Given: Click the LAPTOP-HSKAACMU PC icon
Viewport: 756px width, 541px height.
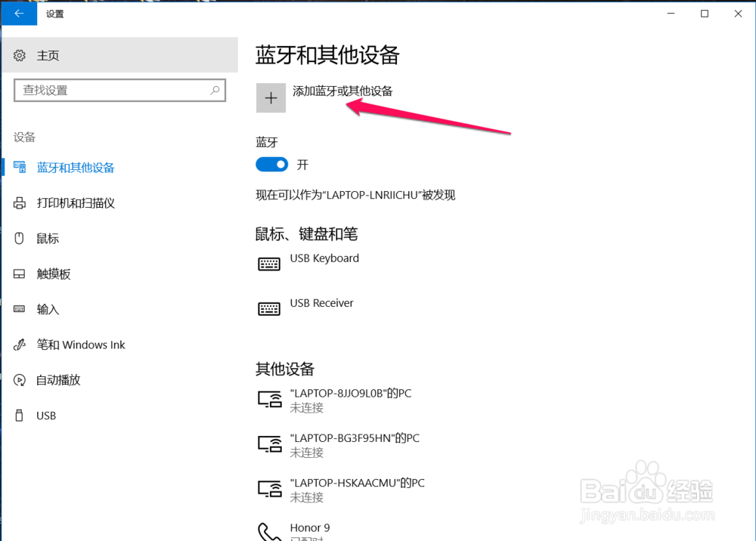Looking at the screenshot, I should point(270,489).
